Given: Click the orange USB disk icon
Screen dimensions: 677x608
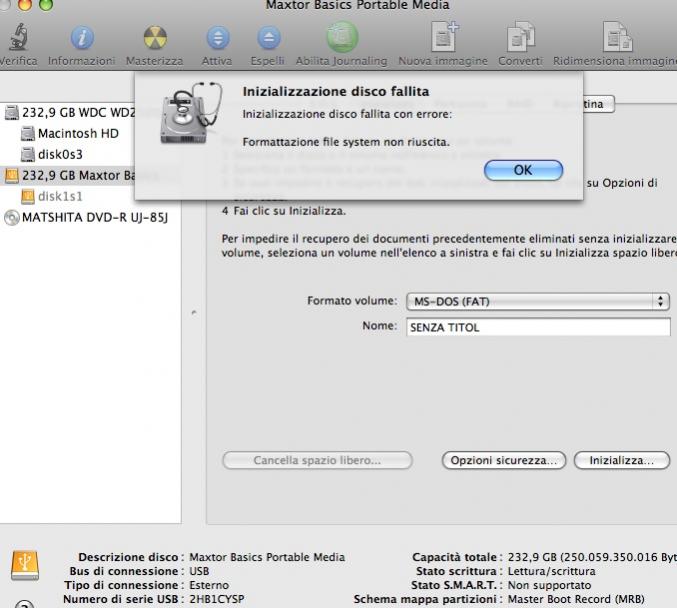Looking at the screenshot, I should coord(25,565).
